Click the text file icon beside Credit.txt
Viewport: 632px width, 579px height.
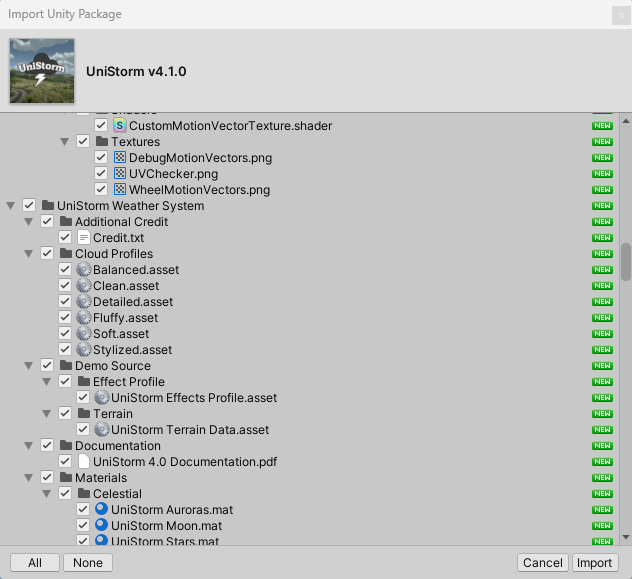click(84, 237)
